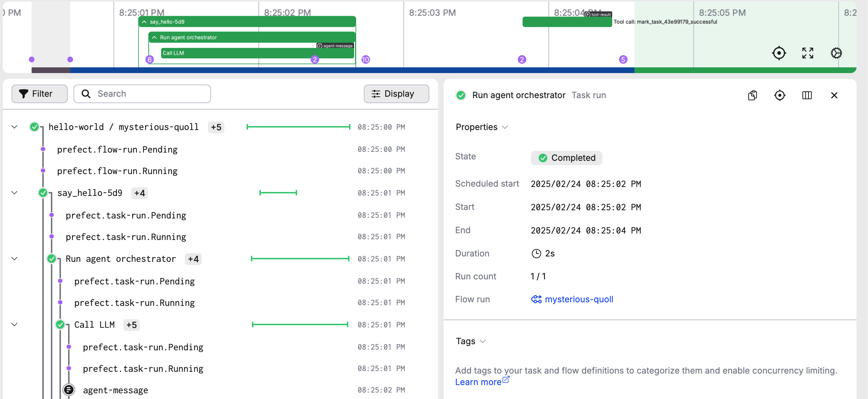Screen dimensions: 868x399
Task: Collapse the say_hello-5d9 bar on the timeline
Action: coord(144,21)
